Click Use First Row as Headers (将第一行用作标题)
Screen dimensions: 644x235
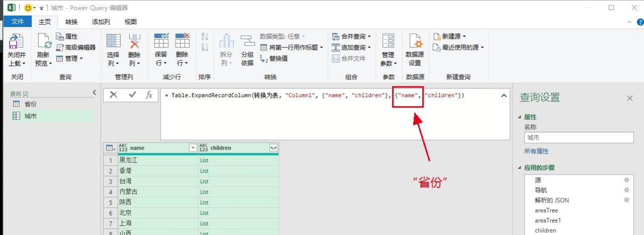click(x=292, y=47)
